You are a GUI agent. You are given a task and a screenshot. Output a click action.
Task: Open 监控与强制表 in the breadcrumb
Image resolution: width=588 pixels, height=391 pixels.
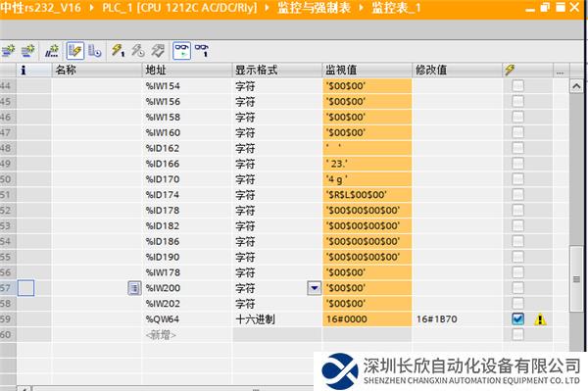point(315,8)
